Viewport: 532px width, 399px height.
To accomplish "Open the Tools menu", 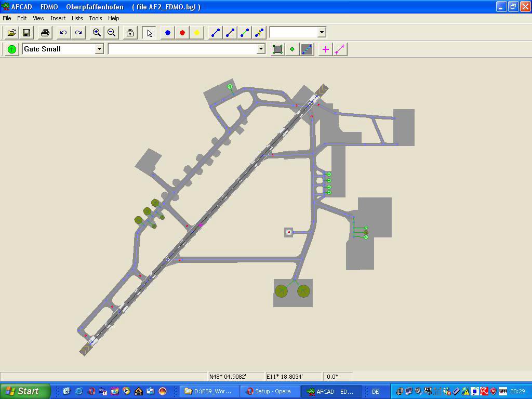I will [x=96, y=18].
